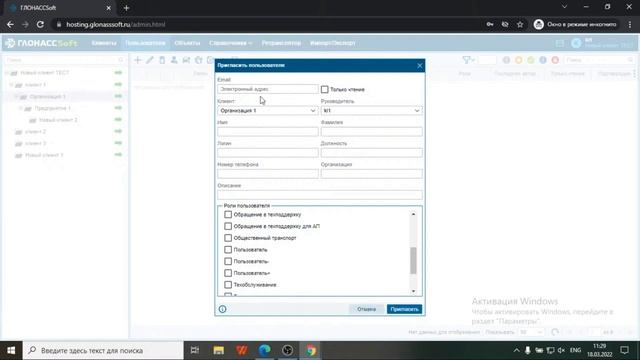Choose the trash delete icon in toolbar
The image size is (640, 360).
[x=162, y=60]
